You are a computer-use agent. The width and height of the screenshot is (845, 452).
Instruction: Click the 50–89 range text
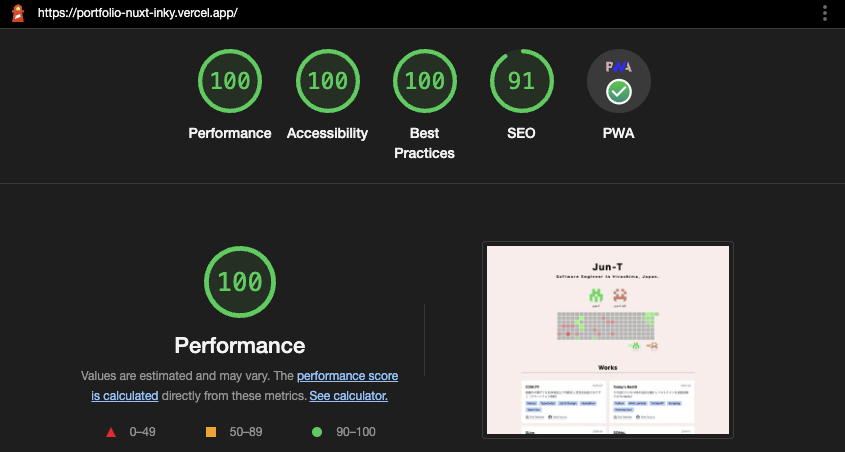point(246,432)
